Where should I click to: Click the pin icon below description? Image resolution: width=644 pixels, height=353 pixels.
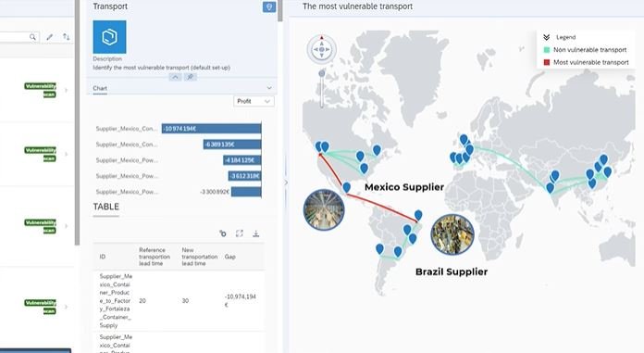coord(191,77)
